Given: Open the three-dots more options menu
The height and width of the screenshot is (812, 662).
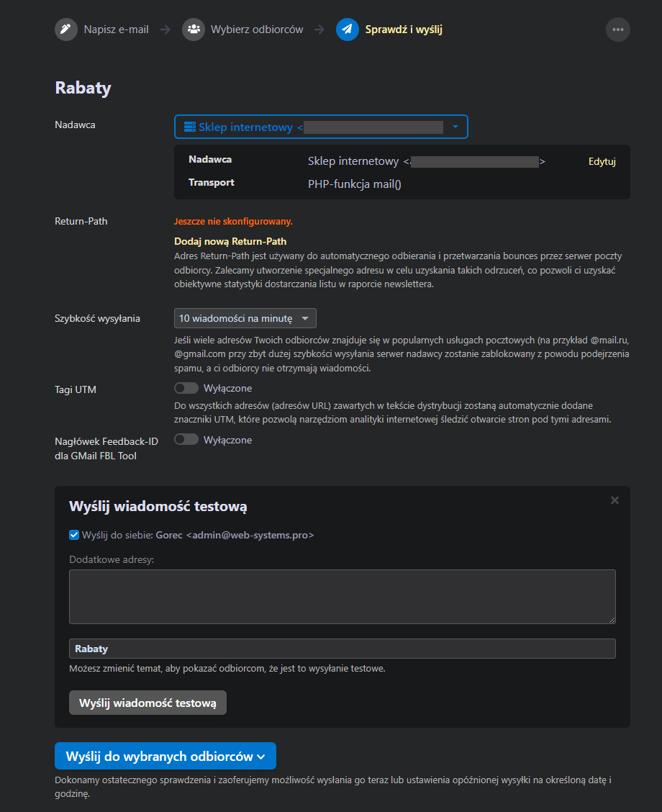Looking at the screenshot, I should (x=618, y=30).
